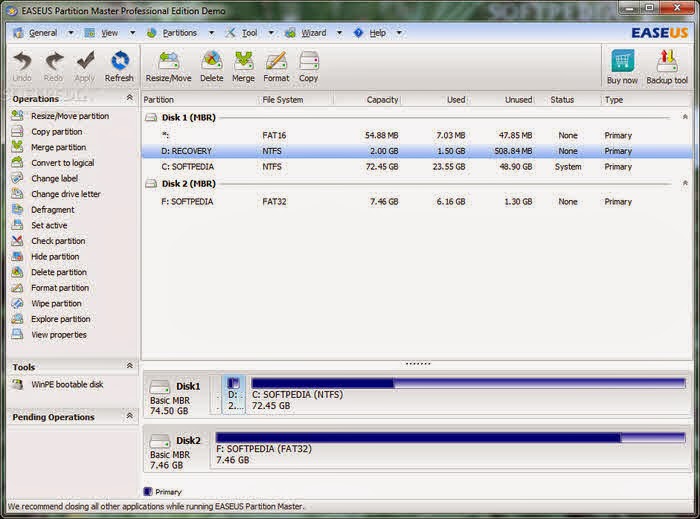This screenshot has height=519, width=700.
Task: Collapse the Operations panel
Action: coord(129,98)
